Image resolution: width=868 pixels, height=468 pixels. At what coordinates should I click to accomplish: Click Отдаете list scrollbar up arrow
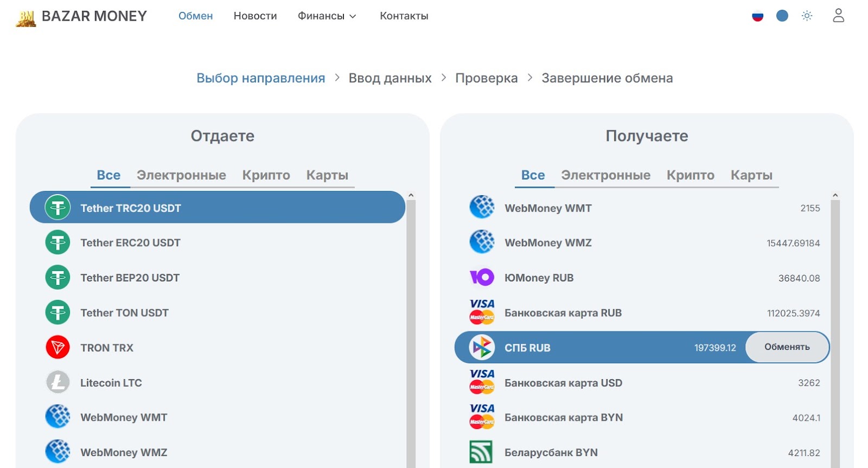411,195
